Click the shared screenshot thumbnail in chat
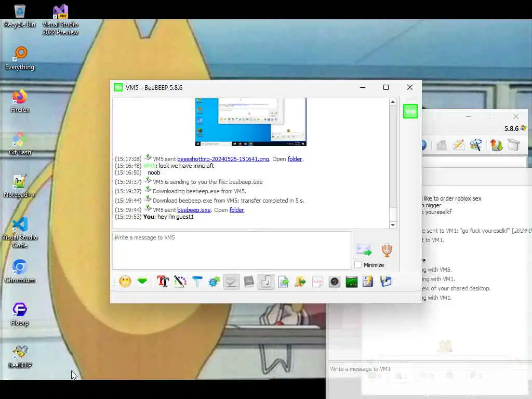 (x=251, y=122)
